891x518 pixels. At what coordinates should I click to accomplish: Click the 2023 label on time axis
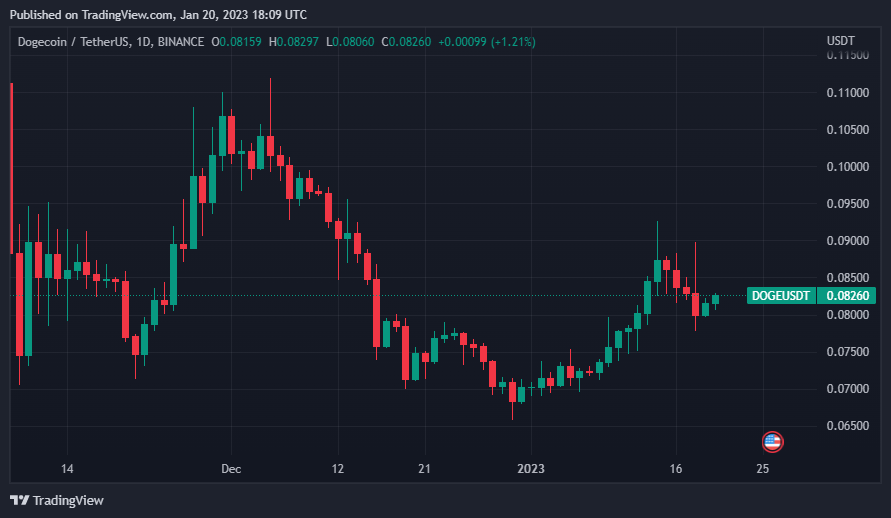click(x=531, y=469)
